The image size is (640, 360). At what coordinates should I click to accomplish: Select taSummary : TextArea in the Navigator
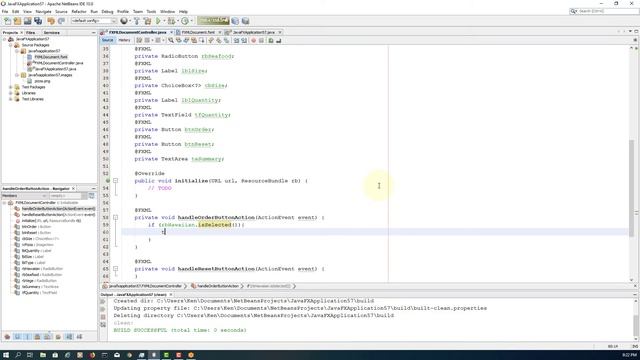(x=40, y=287)
